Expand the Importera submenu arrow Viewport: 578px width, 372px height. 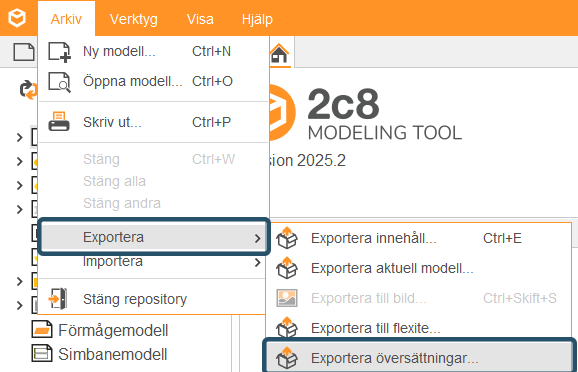[258, 263]
